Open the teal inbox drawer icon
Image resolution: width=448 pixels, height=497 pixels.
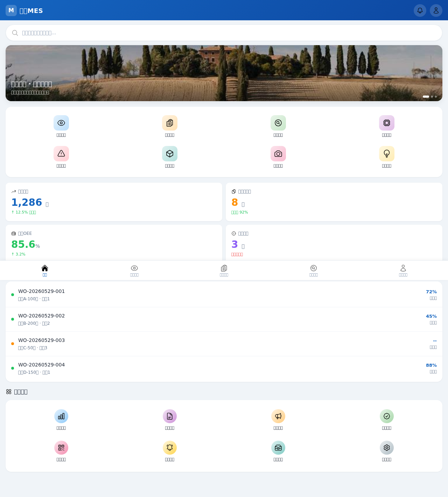(278, 448)
